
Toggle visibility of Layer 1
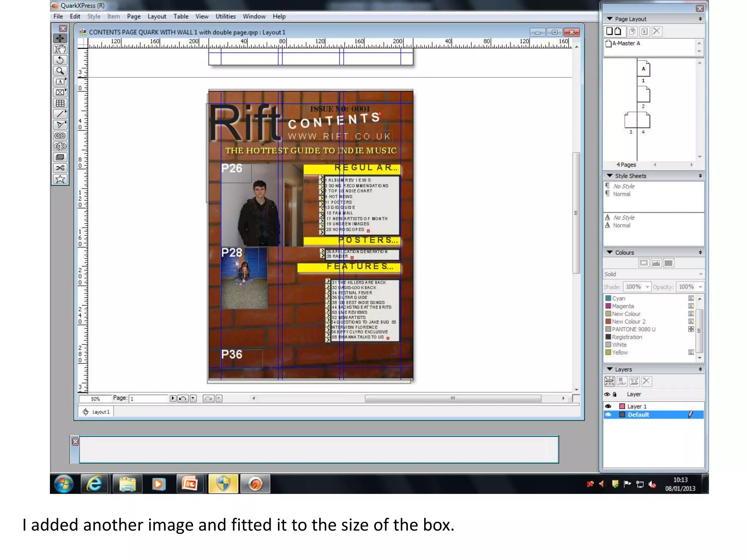pyautogui.click(x=608, y=406)
